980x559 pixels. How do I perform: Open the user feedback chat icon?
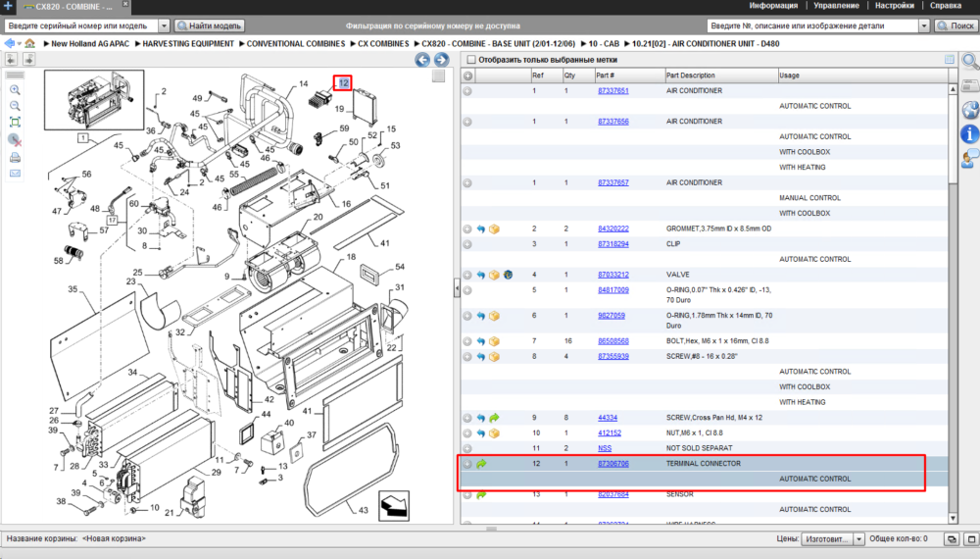[970, 159]
